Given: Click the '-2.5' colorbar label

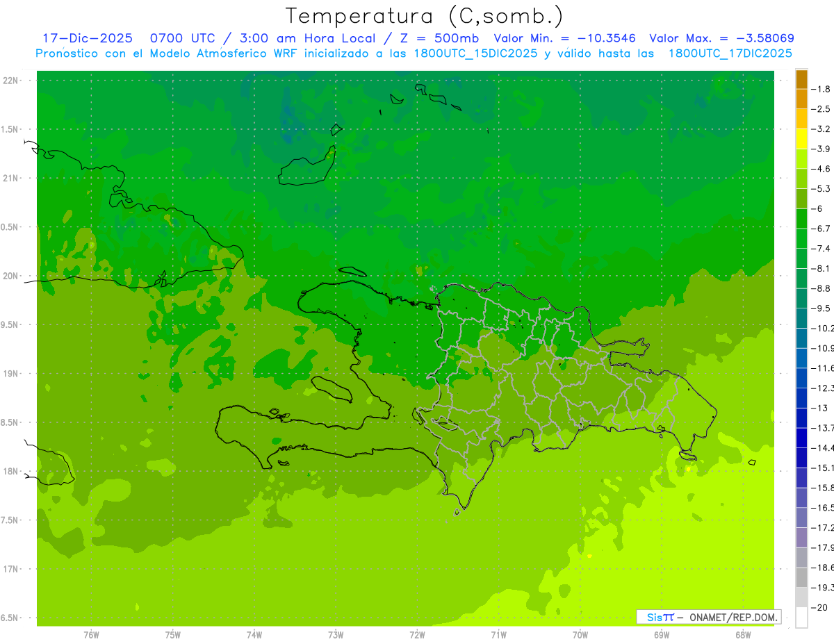Looking at the screenshot, I should [x=821, y=109].
